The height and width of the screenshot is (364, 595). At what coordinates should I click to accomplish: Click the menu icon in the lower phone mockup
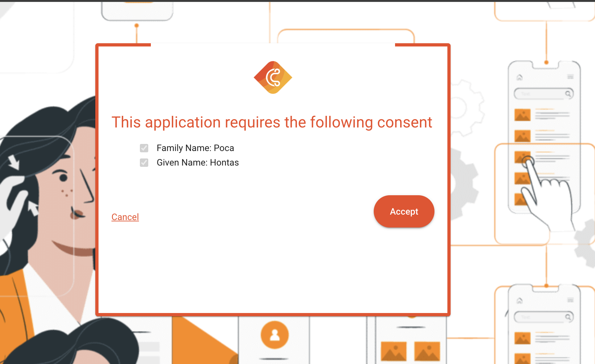click(570, 299)
